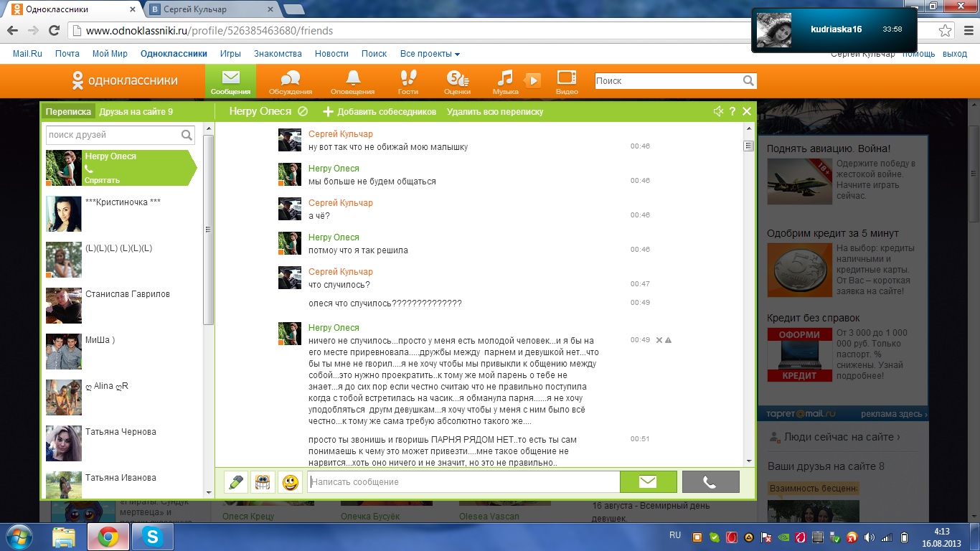Open Почта link in Mail.Ru bar
This screenshot has height=551, width=980.
click(67, 54)
